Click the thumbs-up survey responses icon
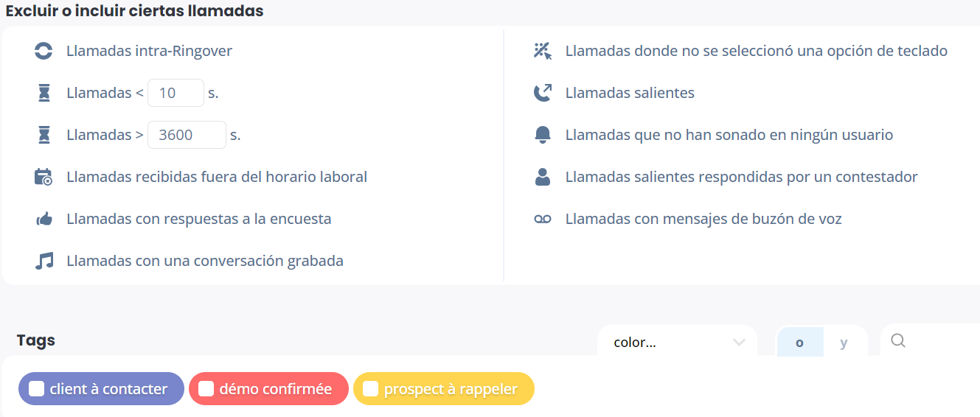The width and height of the screenshot is (980, 417). click(x=44, y=219)
